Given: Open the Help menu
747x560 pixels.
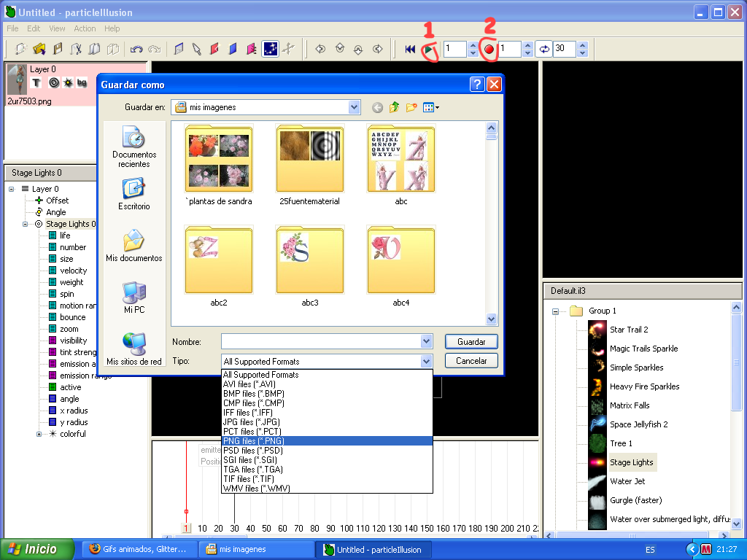Looking at the screenshot, I should [x=112, y=28].
